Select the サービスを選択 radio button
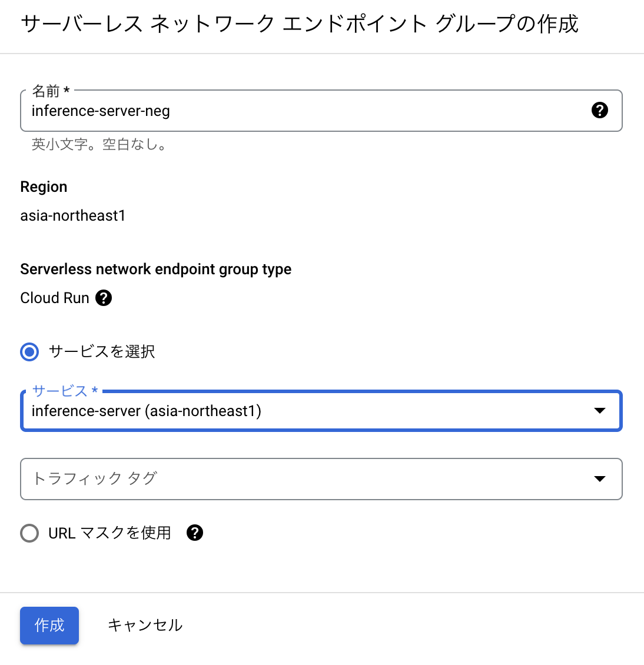 [29, 351]
